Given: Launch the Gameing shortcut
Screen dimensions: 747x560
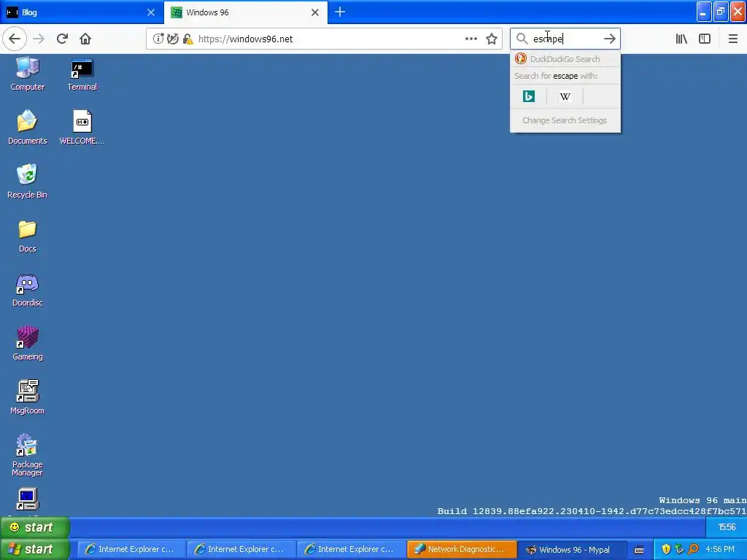Looking at the screenshot, I should point(27,343).
